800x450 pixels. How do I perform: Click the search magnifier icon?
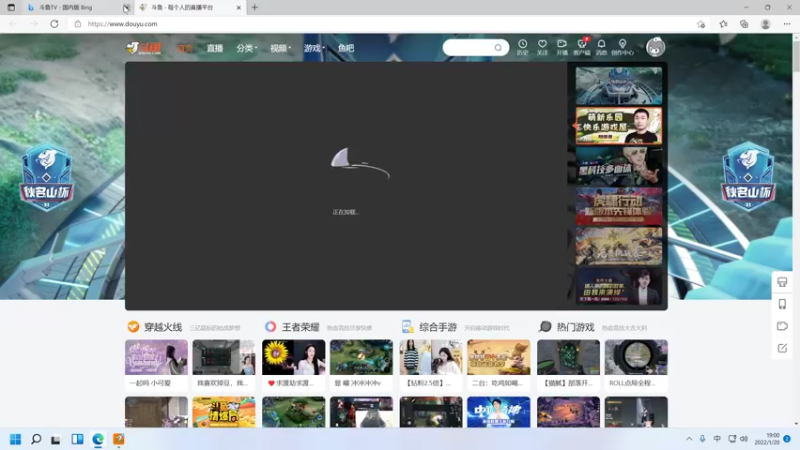(498, 47)
